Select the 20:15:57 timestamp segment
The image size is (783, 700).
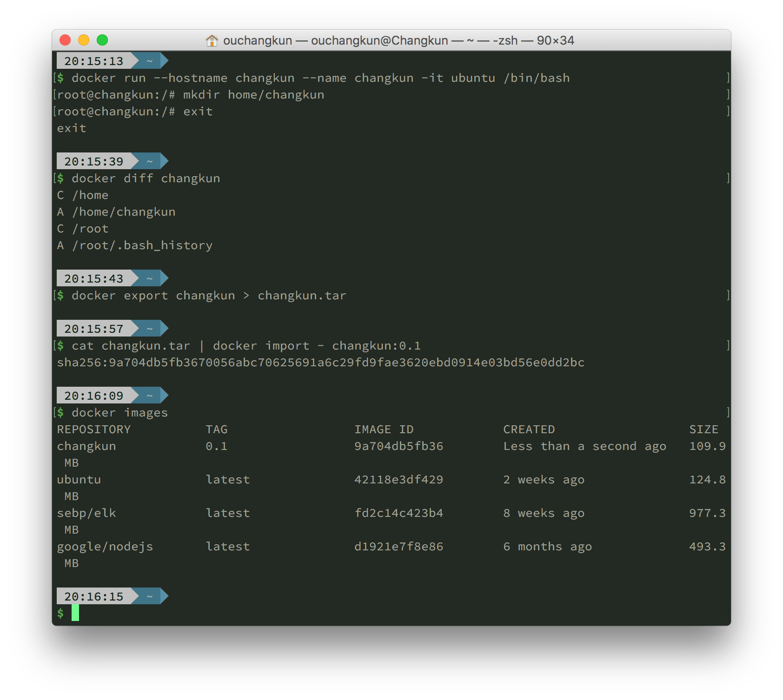coord(93,329)
